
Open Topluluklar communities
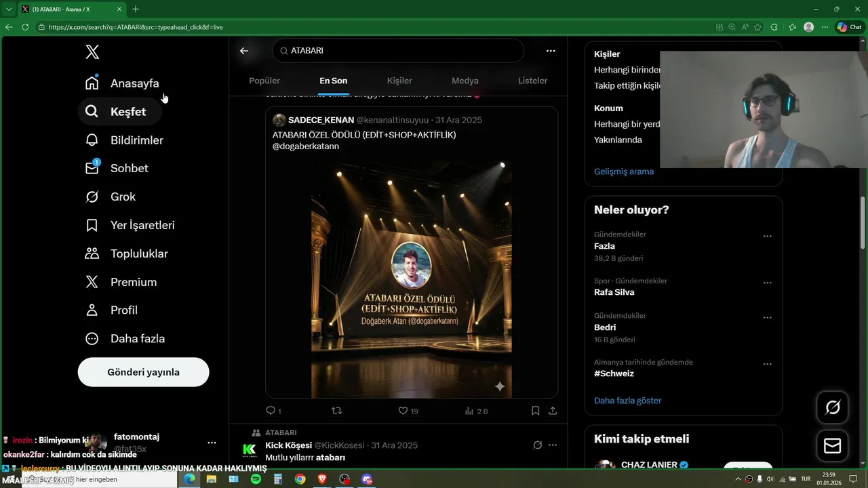pyautogui.click(x=127, y=253)
